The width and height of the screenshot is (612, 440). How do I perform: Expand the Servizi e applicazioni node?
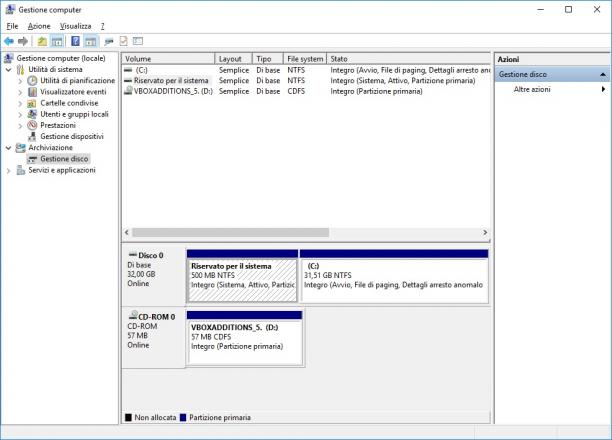tap(9, 171)
